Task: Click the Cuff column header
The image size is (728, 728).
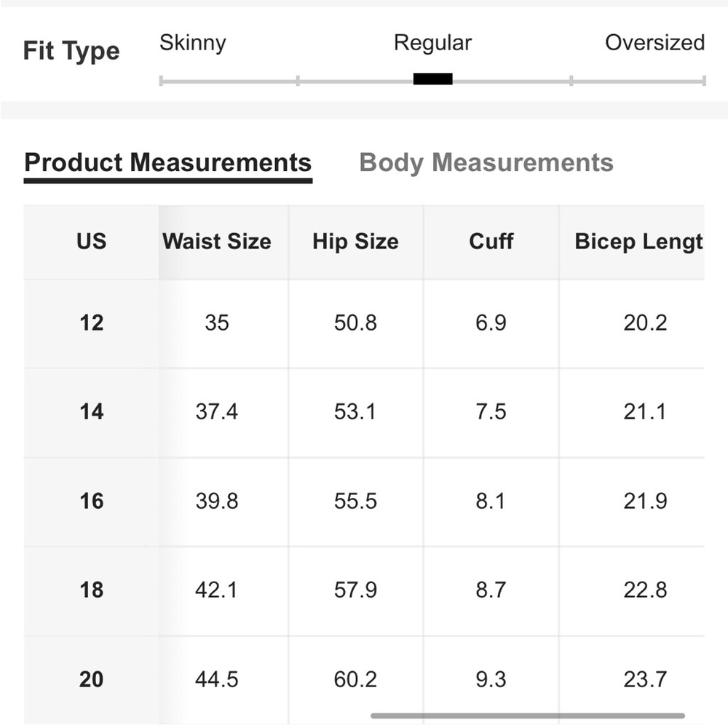Action: pyautogui.click(x=491, y=242)
